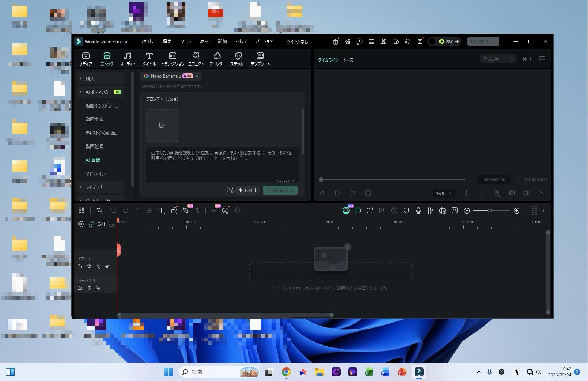The width and height of the screenshot is (588, 381).
Task: Mute the オーディオ 1 track
Action: (x=89, y=288)
